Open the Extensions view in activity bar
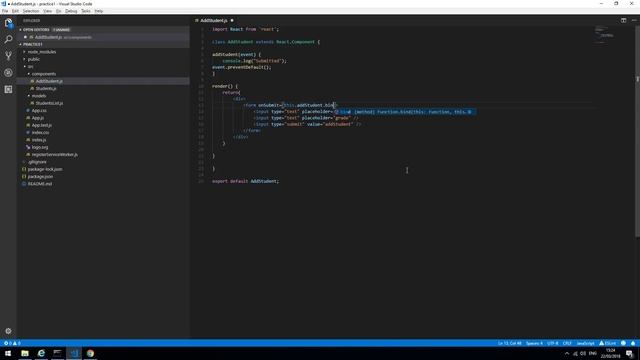 point(8,89)
